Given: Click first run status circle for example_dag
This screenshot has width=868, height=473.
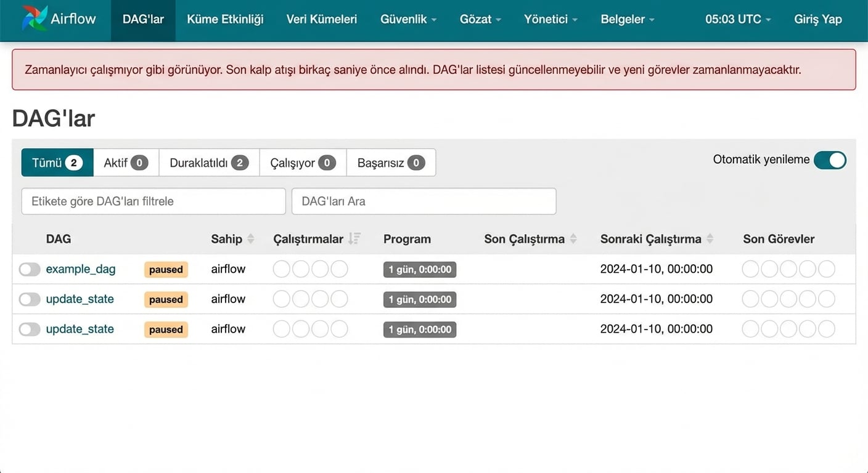Looking at the screenshot, I should pos(281,269).
